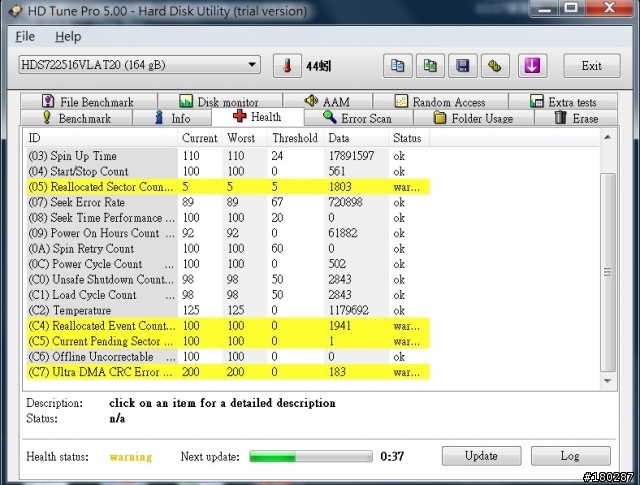Sort by the ID column header

coord(101,138)
